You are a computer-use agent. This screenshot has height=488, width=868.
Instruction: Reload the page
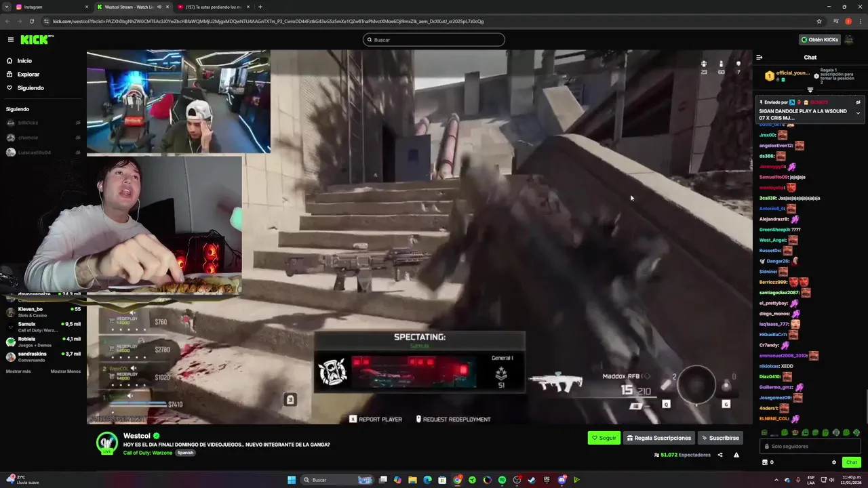[31, 21]
